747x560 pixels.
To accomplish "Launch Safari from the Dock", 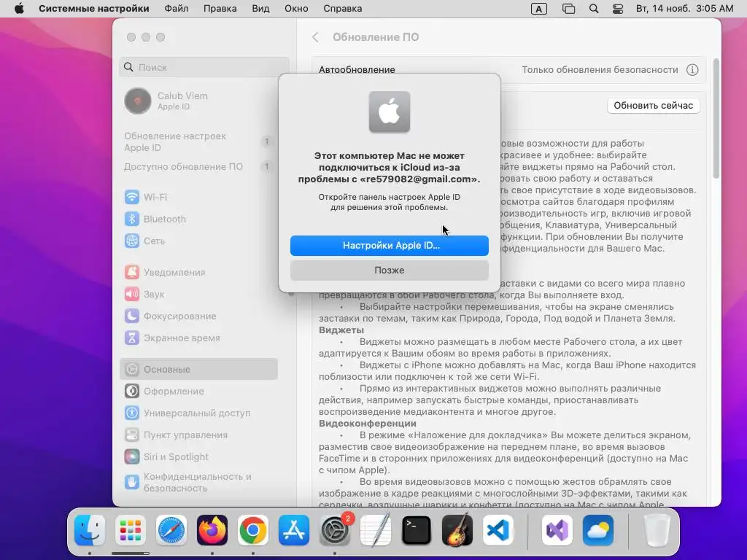I will coord(171,530).
